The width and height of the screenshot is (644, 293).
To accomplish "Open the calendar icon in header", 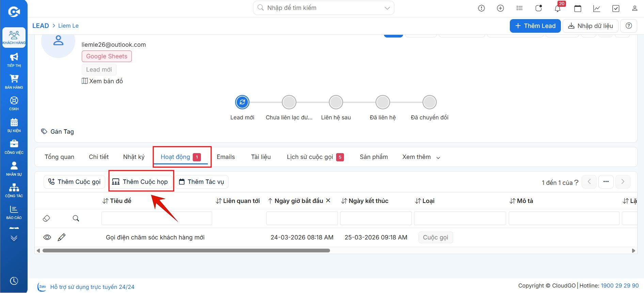I will [578, 9].
